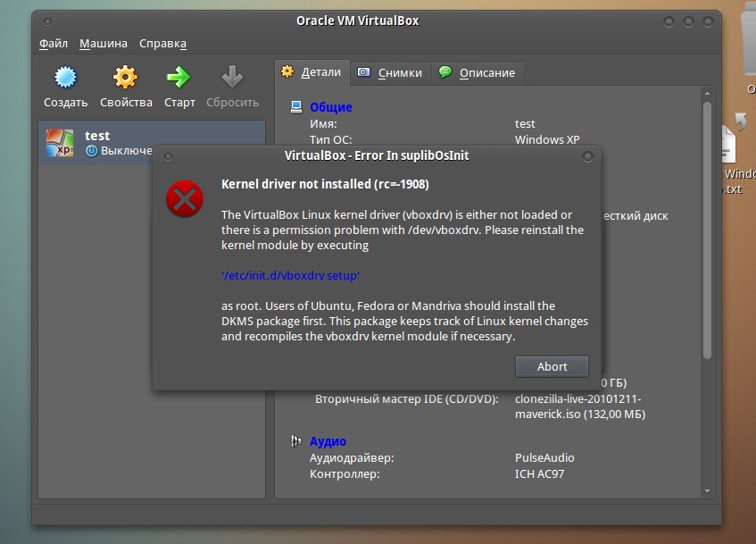The image size is (756, 544).
Task: Click the ICH AC97 controller value
Action: pos(539,474)
